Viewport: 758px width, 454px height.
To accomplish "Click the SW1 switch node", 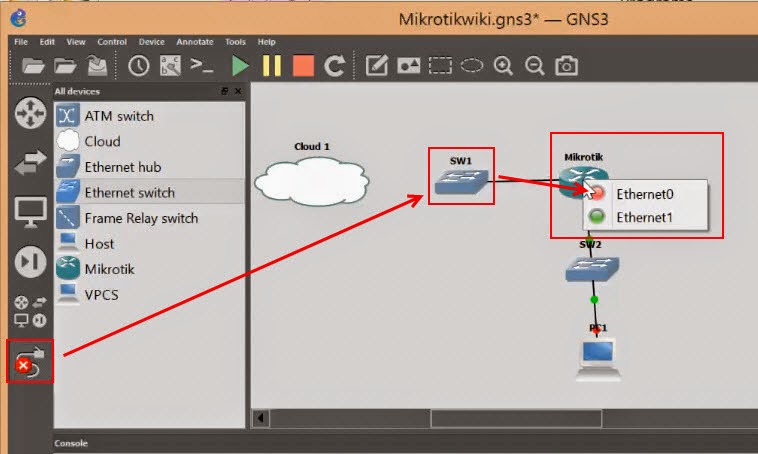I will click(x=462, y=182).
